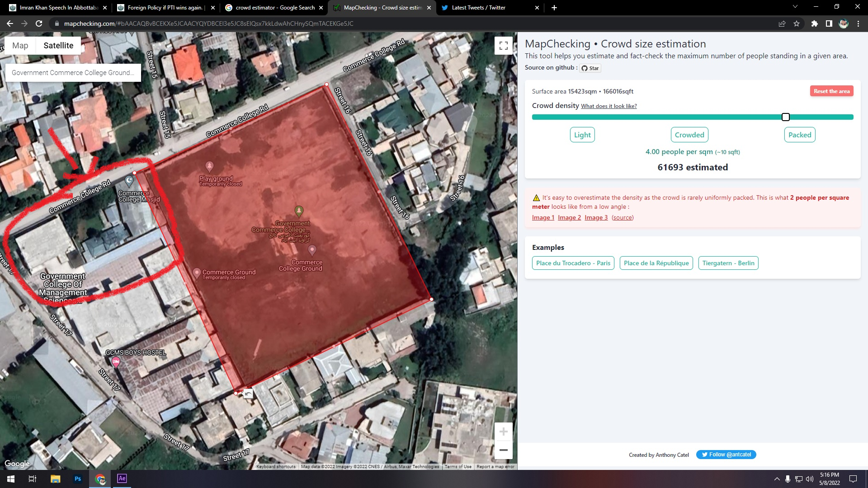Open the Chrome profile avatar
The image size is (868, 488).
(x=844, y=23)
